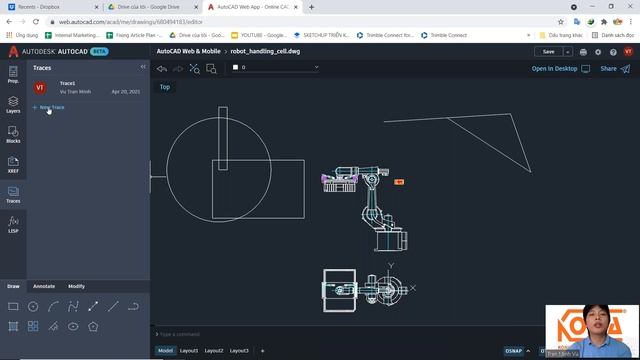Select the Hatch tool
Viewport: 640px width, 360px height.
coord(13,327)
